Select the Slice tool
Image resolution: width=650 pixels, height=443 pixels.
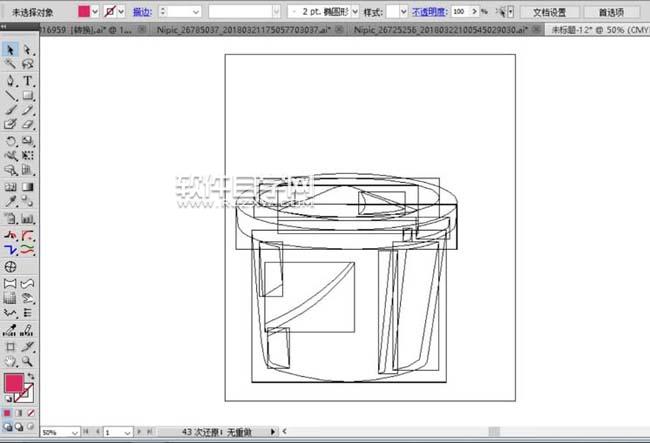27,347
